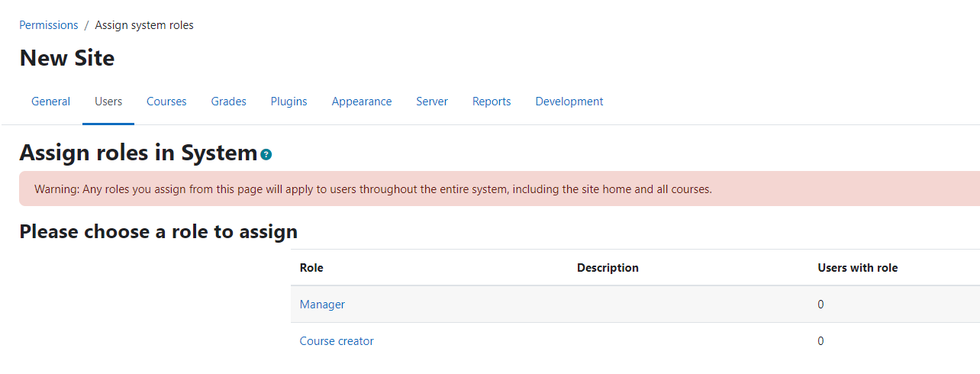Click Please choose a role to assign heading
This screenshot has width=980, height=374.
158,231
